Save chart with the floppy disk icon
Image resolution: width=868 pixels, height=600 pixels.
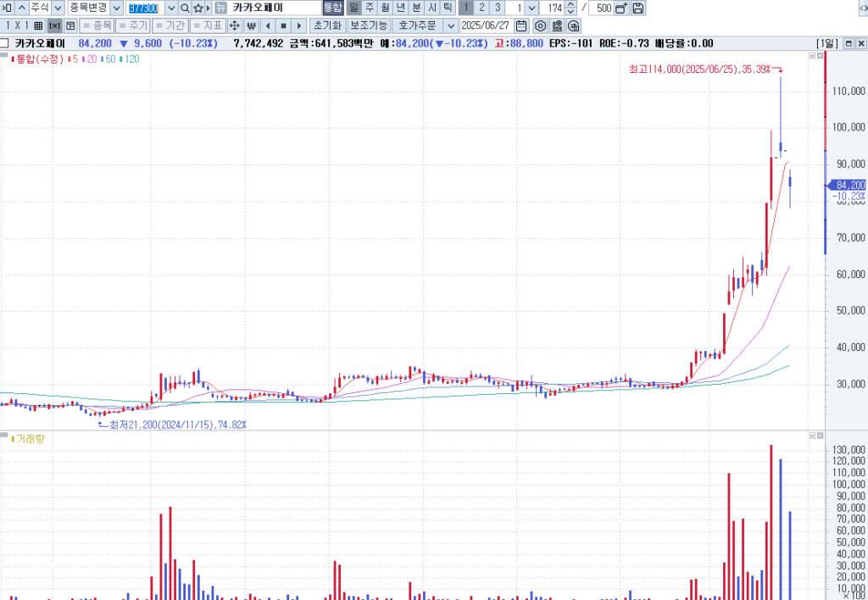[638, 8]
